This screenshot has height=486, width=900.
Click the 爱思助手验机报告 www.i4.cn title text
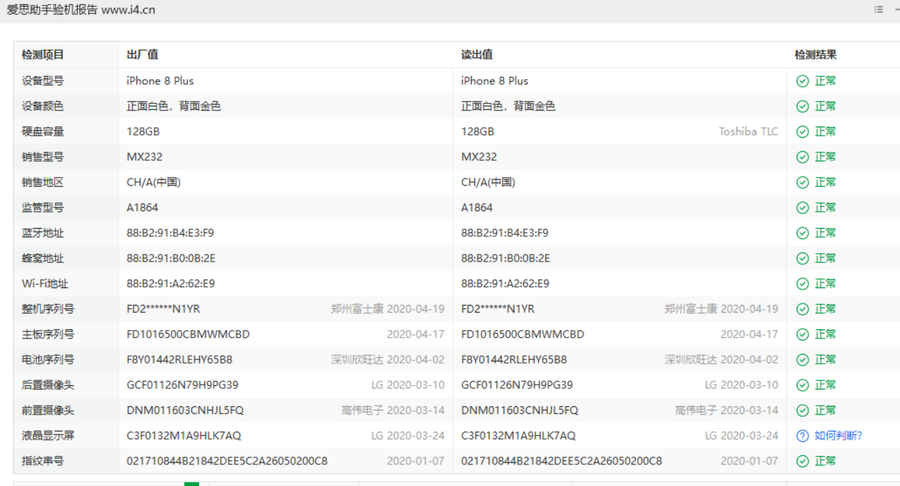point(81,10)
